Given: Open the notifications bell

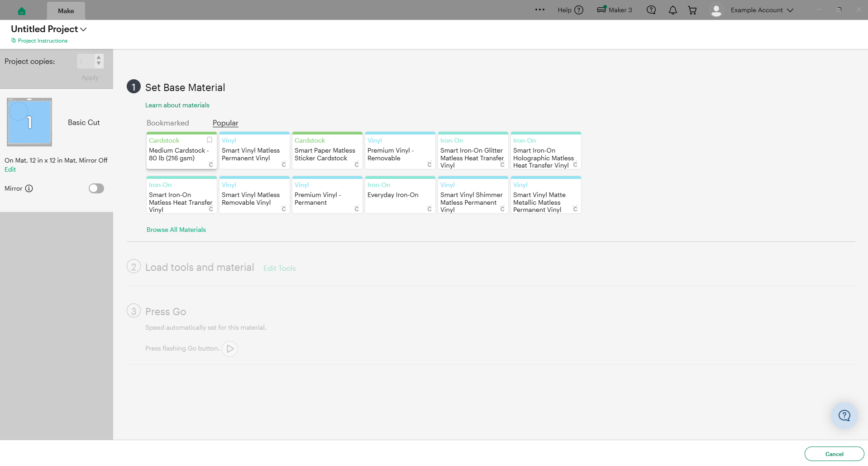Looking at the screenshot, I should tap(673, 10).
